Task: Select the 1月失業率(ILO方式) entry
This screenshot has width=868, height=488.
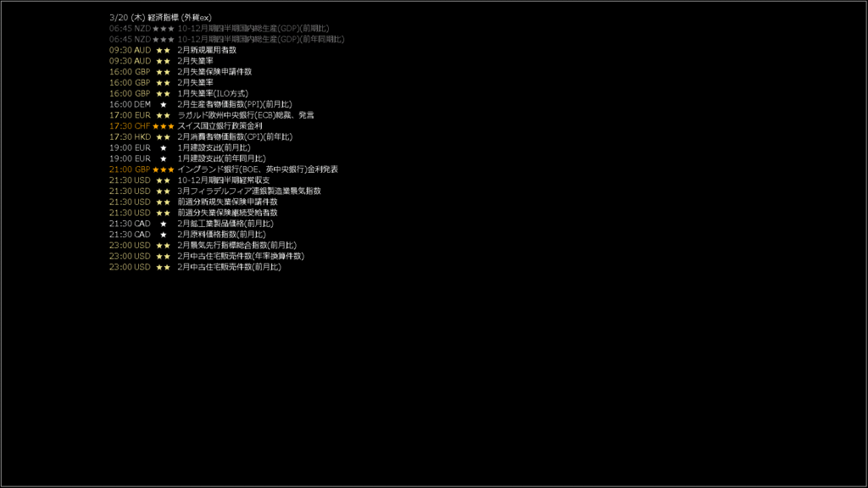Action: click(213, 93)
